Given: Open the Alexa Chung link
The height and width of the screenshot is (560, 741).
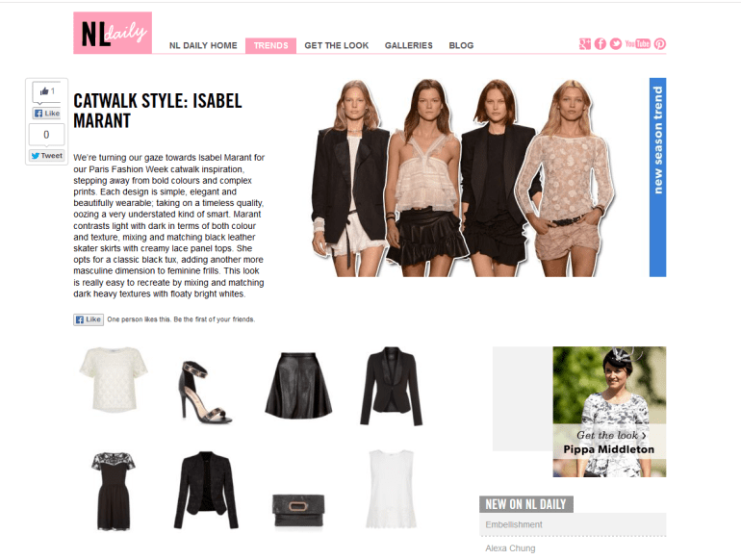Looking at the screenshot, I should click(510, 548).
